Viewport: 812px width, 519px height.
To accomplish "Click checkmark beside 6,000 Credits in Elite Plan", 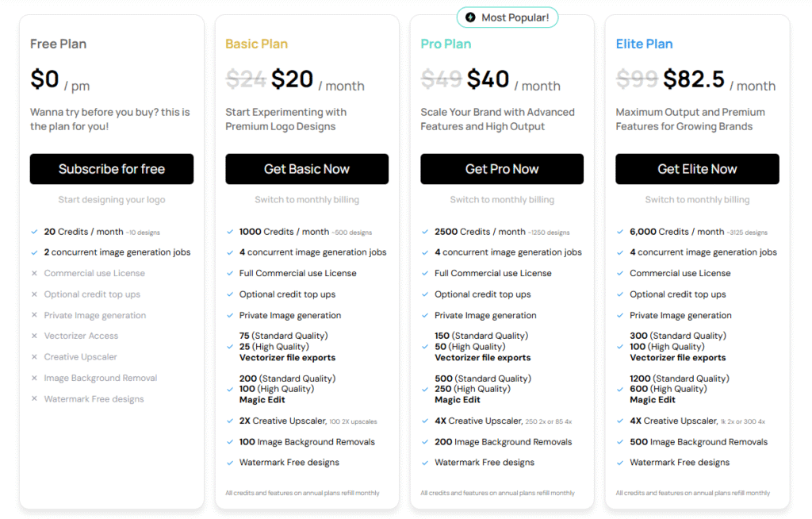I will (x=620, y=232).
